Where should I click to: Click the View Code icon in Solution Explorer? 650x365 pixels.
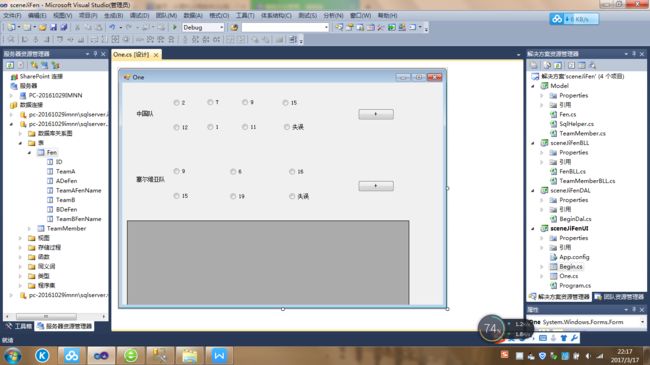[x=571, y=65]
